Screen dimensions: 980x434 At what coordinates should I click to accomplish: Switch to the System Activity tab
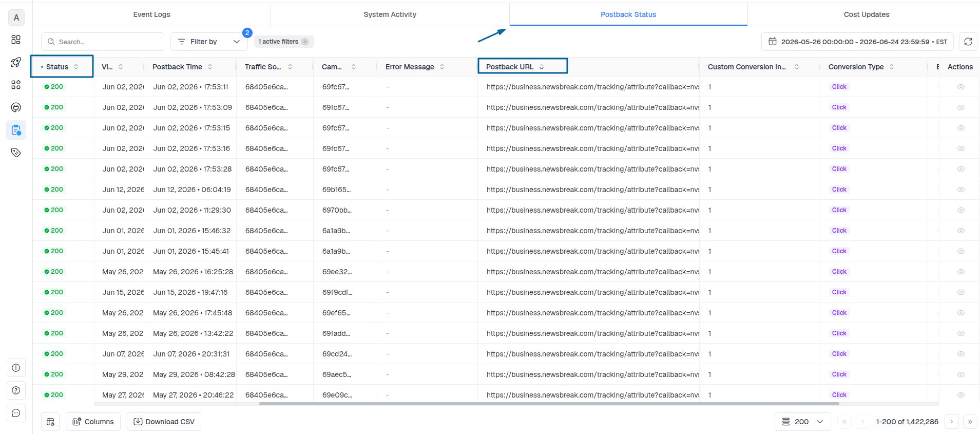tap(390, 14)
